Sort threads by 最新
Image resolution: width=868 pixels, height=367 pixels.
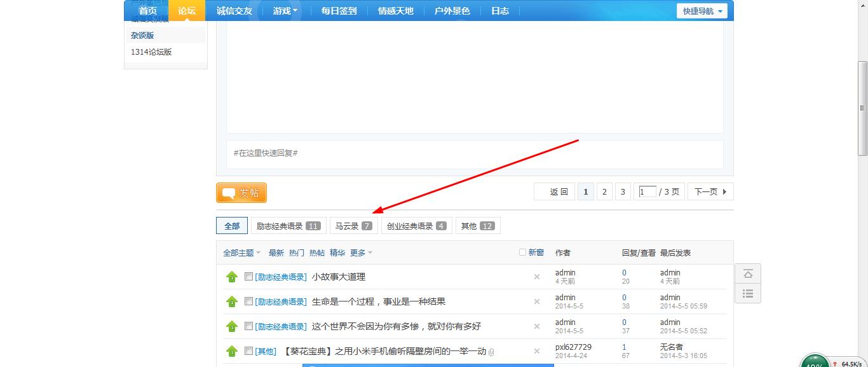[x=276, y=253]
